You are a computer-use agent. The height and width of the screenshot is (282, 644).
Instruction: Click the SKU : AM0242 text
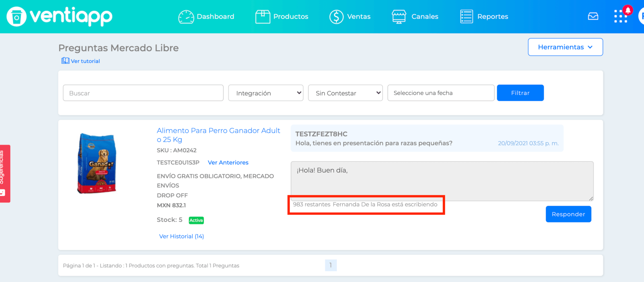(177, 150)
